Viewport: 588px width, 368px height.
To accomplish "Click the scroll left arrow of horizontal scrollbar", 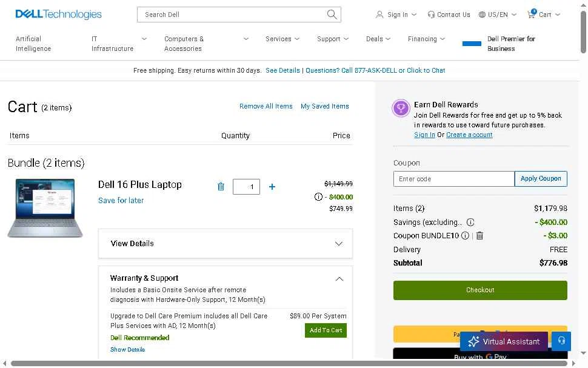I will click(x=4, y=363).
